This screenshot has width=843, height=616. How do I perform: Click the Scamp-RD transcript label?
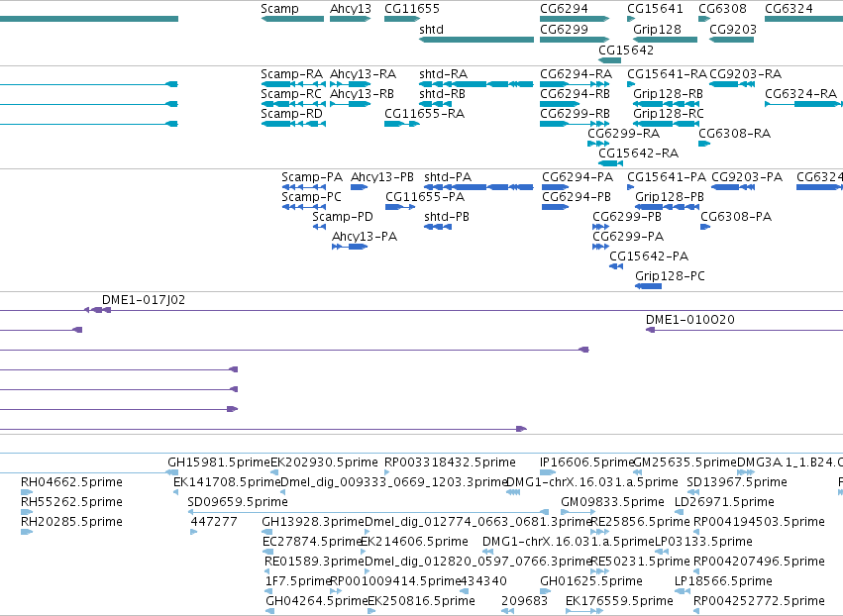tap(292, 114)
